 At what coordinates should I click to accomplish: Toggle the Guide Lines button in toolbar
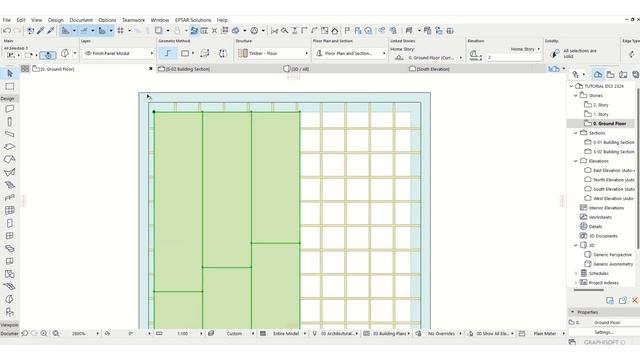[65, 31]
